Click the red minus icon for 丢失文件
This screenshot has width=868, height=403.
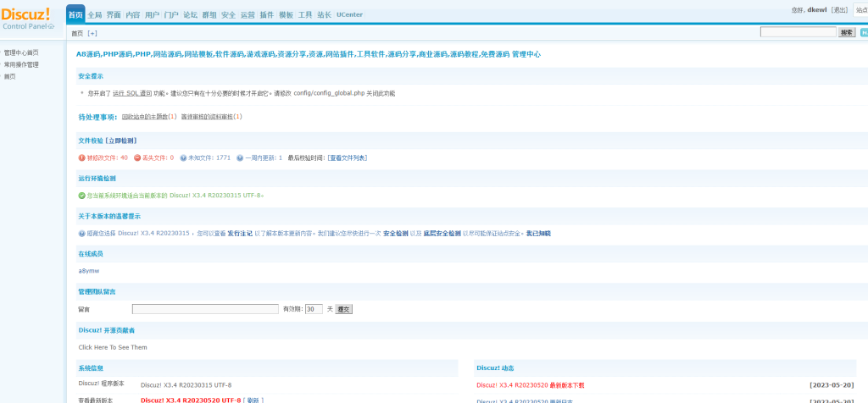(x=137, y=157)
